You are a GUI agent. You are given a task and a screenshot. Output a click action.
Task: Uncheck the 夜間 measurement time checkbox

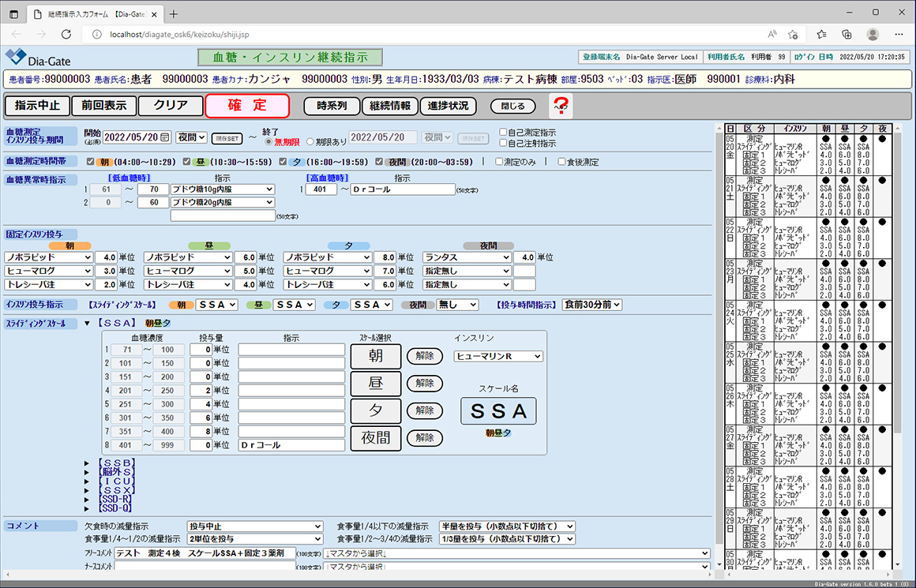378,162
